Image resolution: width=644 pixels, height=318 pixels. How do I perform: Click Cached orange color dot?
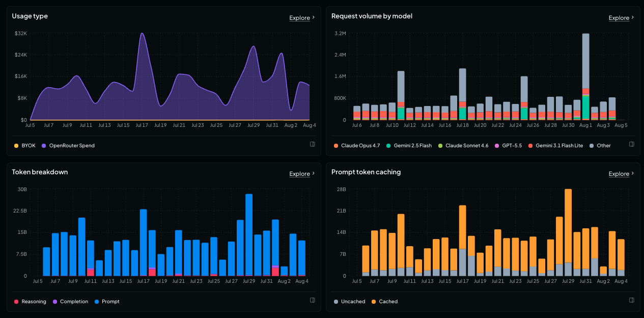coord(374,301)
